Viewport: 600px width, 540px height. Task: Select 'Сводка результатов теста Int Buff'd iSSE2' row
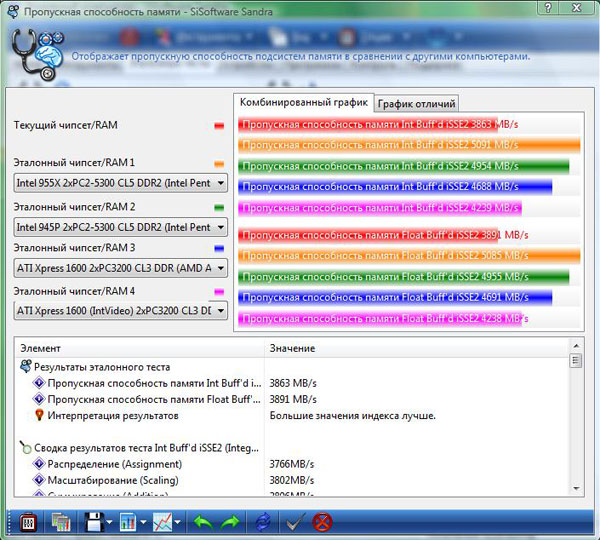point(146,448)
